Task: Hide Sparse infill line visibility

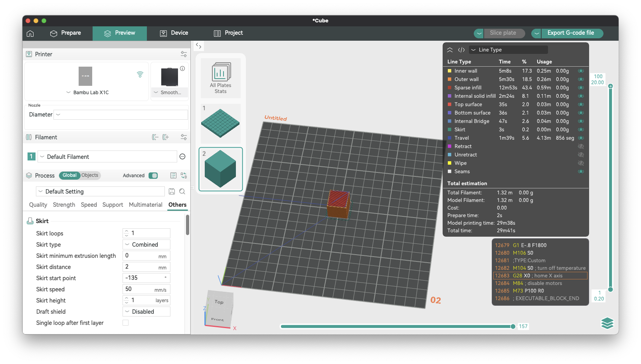Action: 581,88
